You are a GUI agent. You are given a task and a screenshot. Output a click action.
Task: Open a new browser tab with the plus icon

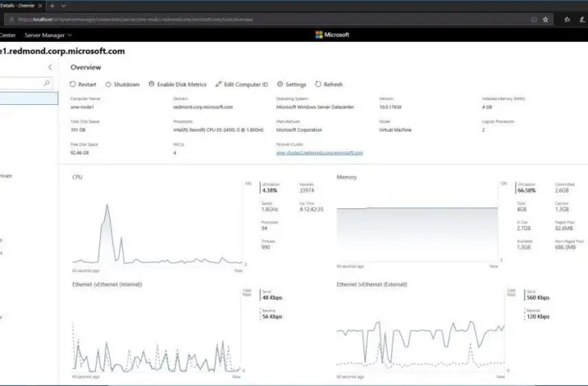[52, 6]
